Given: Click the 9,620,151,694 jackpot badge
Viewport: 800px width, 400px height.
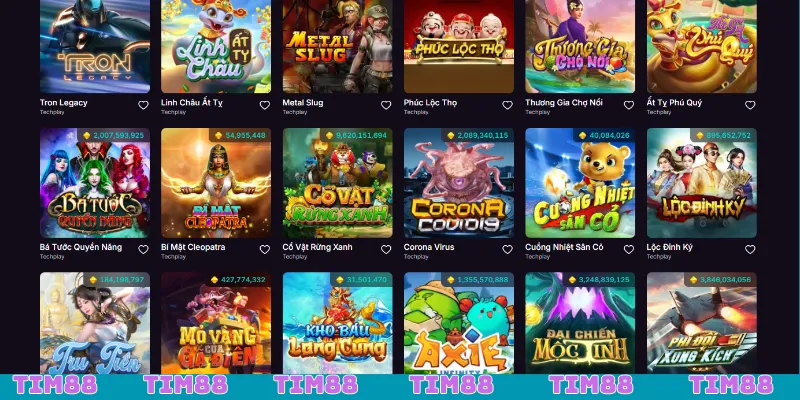Looking at the screenshot, I should [x=357, y=135].
